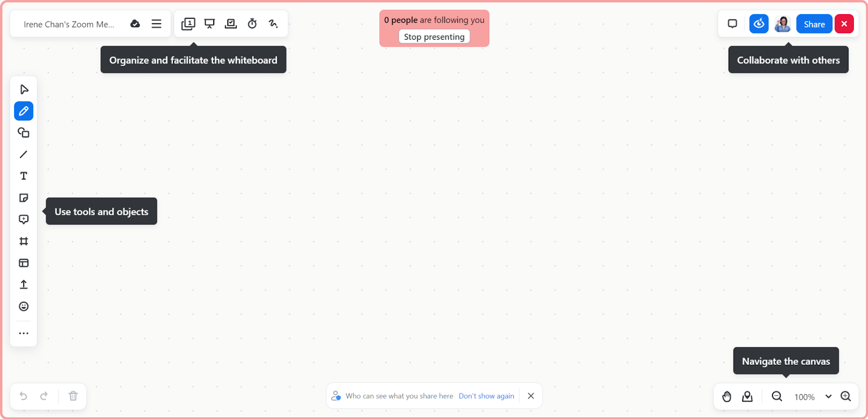Open the minimap icon
Screen dimensions: 868x419
[748, 397]
